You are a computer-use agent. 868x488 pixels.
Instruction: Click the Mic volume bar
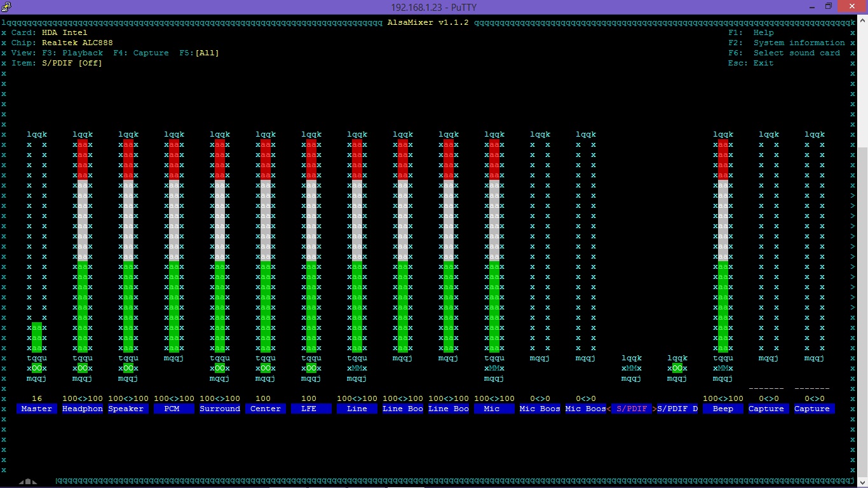494,246
